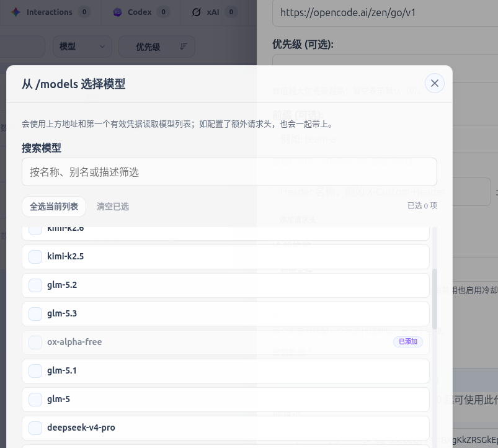This screenshot has height=448, width=498.
Task: Click the kimi-k2.5 model name
Action: tap(65, 256)
